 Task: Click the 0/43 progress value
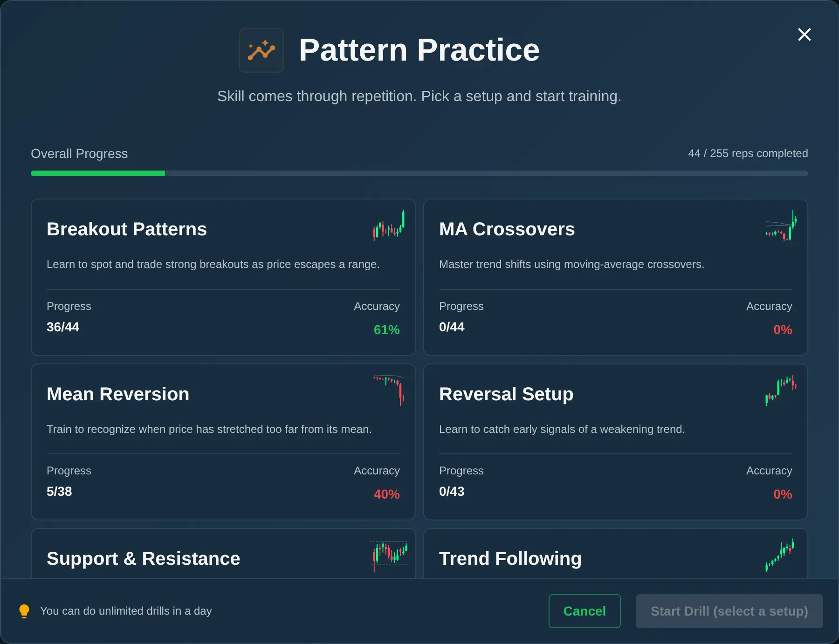452,492
